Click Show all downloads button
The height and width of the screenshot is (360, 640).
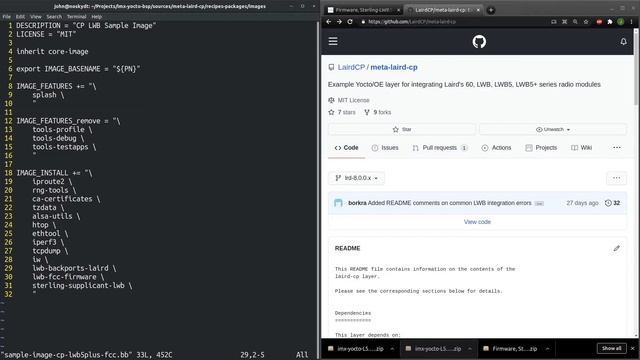[x=611, y=349]
